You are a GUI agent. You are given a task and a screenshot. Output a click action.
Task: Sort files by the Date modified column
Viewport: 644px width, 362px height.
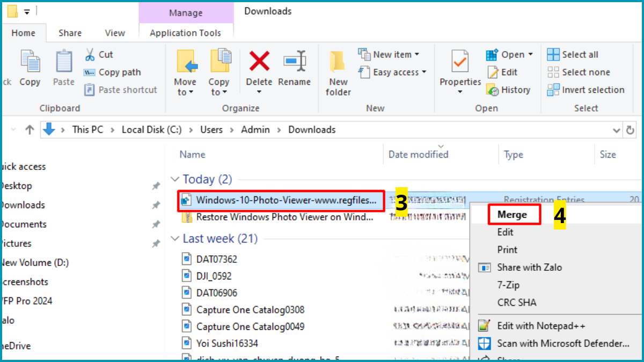pos(418,154)
